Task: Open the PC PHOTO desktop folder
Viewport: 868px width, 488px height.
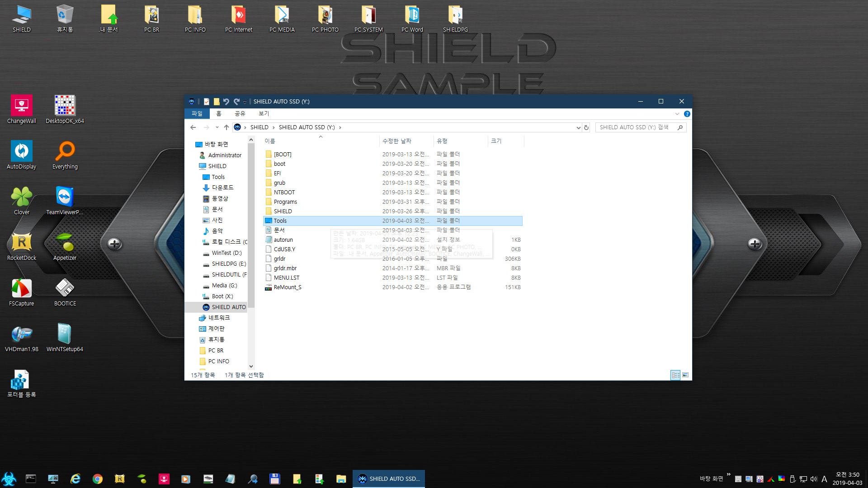Action: 325,19
